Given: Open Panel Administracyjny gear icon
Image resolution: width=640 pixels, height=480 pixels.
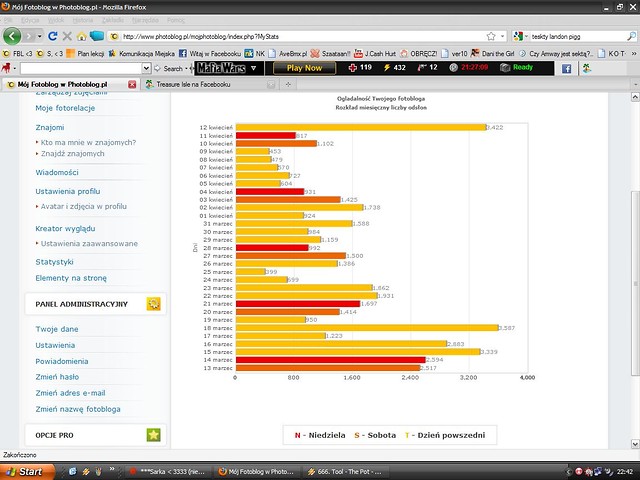Looking at the screenshot, I should (153, 304).
